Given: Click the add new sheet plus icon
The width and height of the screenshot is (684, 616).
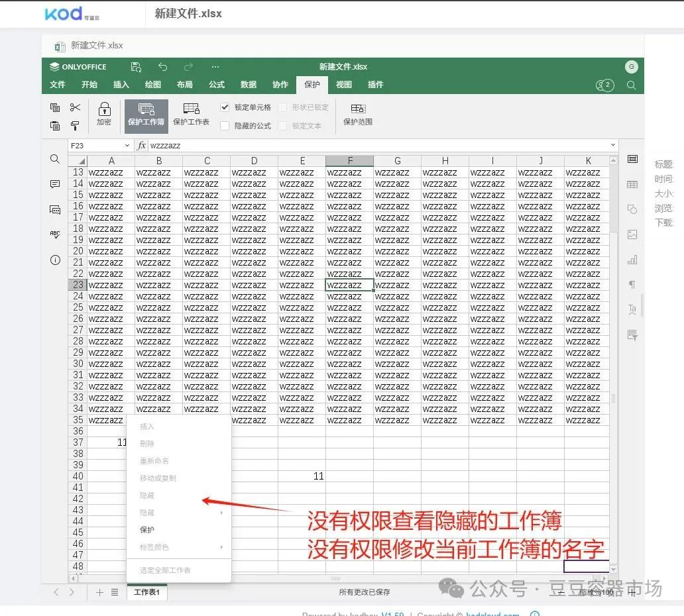Looking at the screenshot, I should point(99,592).
